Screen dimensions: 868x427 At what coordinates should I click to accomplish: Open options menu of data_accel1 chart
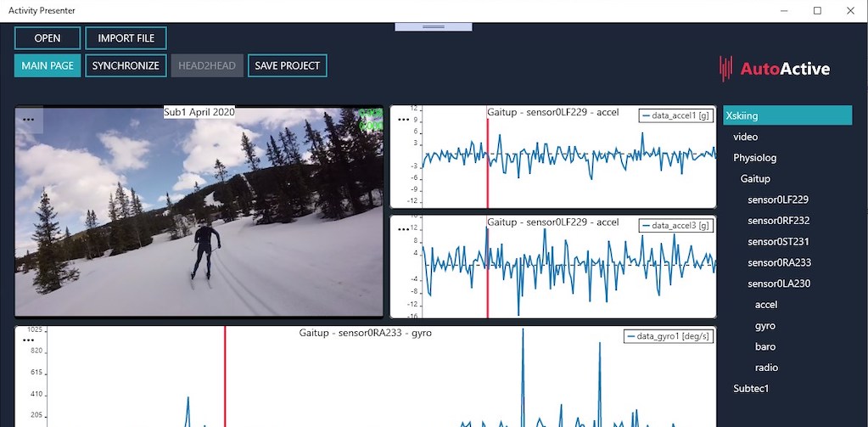tap(403, 120)
